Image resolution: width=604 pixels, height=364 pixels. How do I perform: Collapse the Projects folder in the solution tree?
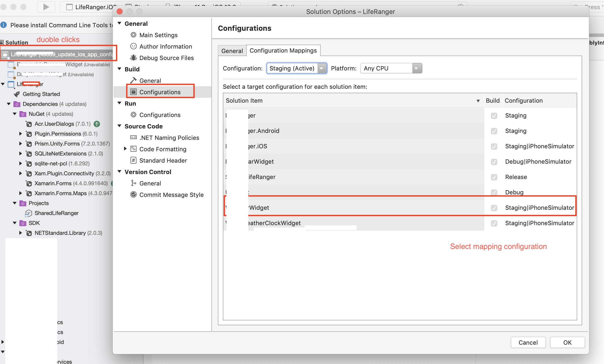(x=15, y=203)
